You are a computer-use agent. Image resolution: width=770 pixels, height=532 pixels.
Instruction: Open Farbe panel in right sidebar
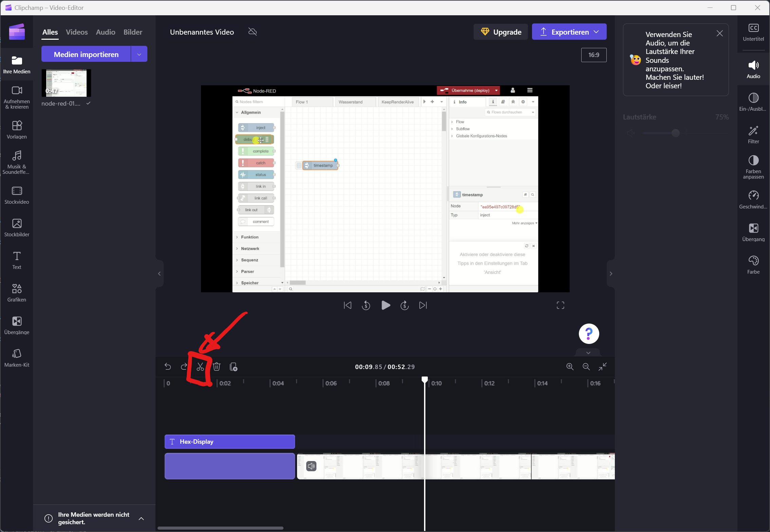coord(753,265)
